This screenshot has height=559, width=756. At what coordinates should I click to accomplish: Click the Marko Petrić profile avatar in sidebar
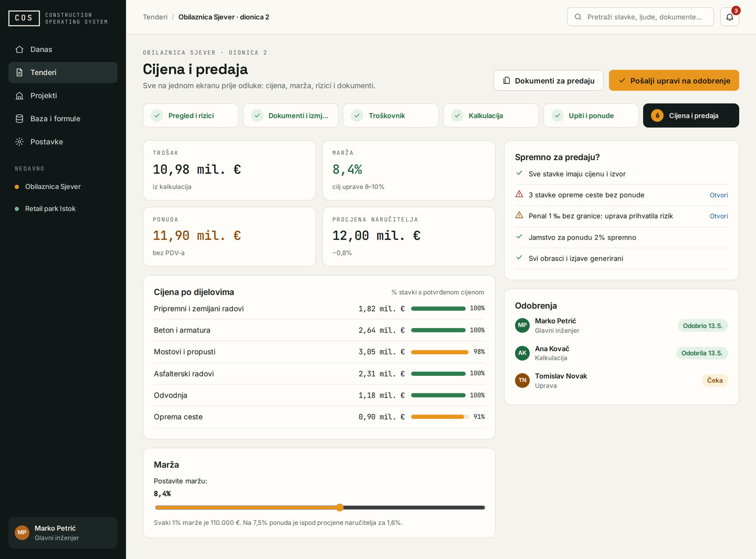(22, 533)
